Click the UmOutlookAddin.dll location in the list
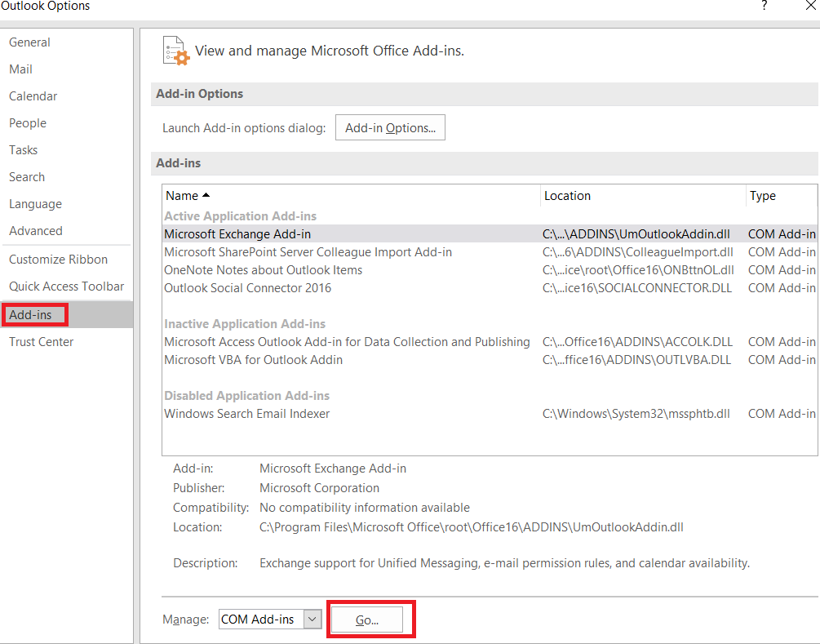The height and width of the screenshot is (644, 820). click(636, 234)
